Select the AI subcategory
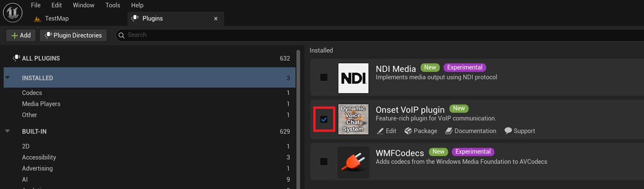This screenshot has width=644, height=189. pos(149,179)
